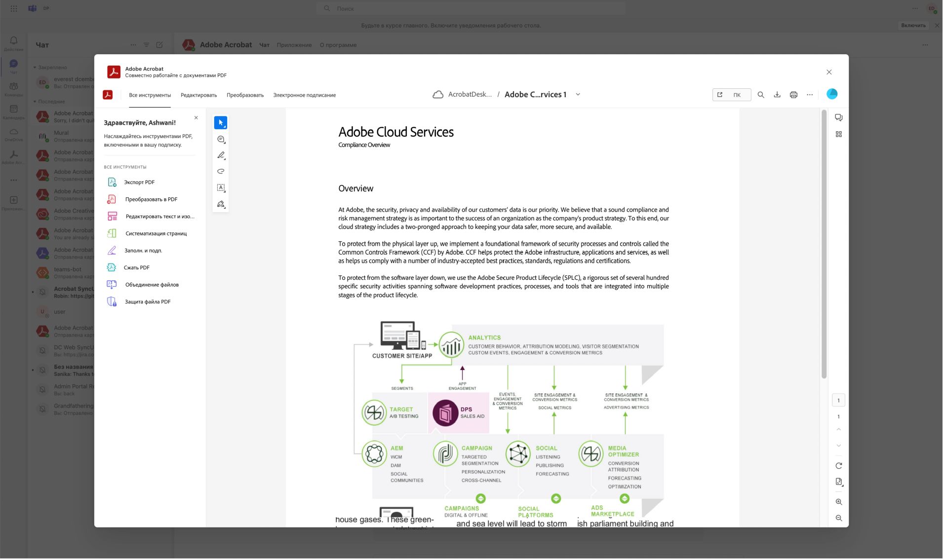Open the Merge Files tool
This screenshot has height=560, width=948.
[x=152, y=285]
